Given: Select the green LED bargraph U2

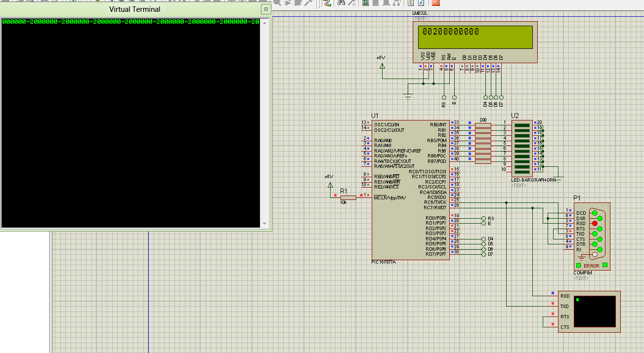Looking at the screenshot, I should [522, 149].
